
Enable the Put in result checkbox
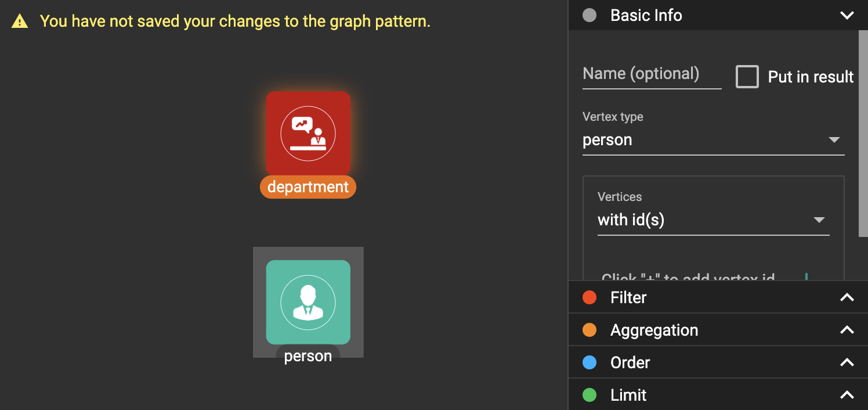click(x=747, y=77)
